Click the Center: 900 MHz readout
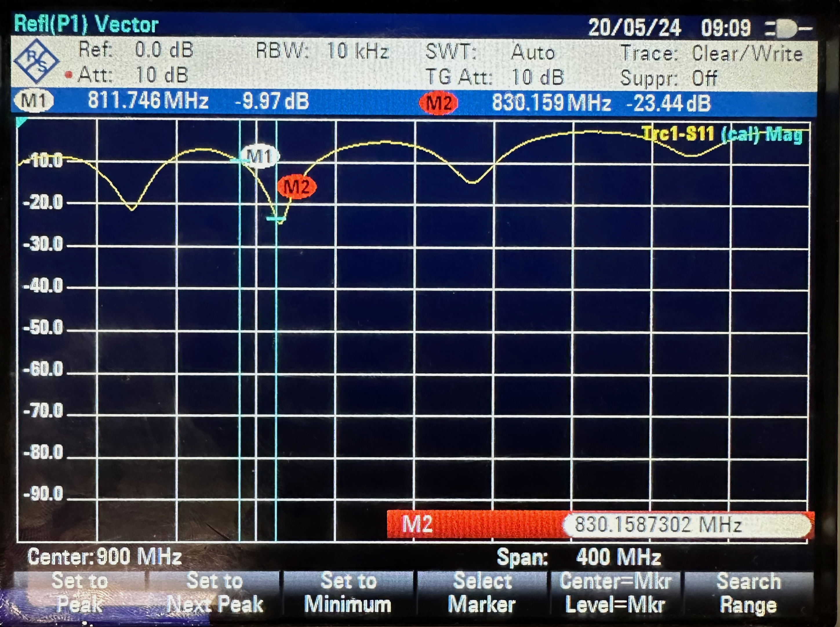Viewport: 840px width, 627px height. [x=105, y=557]
